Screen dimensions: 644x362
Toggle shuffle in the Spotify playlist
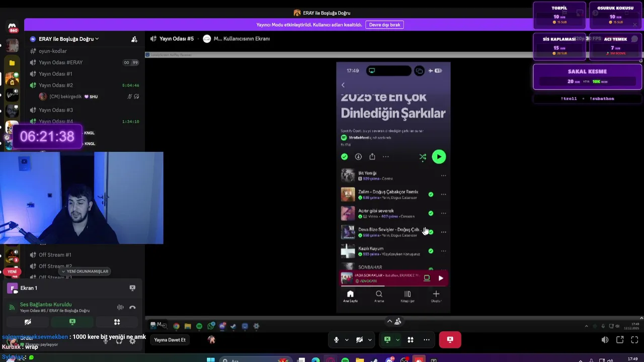coord(423,157)
